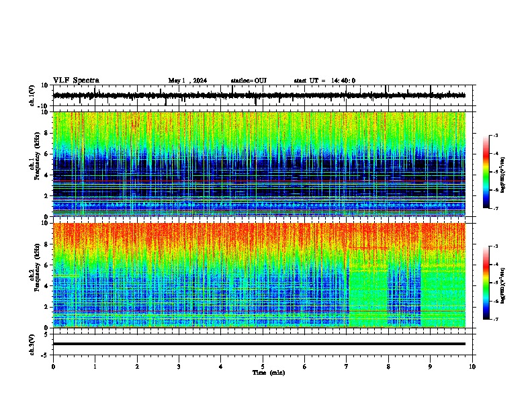Image resolution: width=532 pixels, height=411 pixels.
Task: Click the log(PSD) label beside ch.1 color scale
Action: [503, 175]
